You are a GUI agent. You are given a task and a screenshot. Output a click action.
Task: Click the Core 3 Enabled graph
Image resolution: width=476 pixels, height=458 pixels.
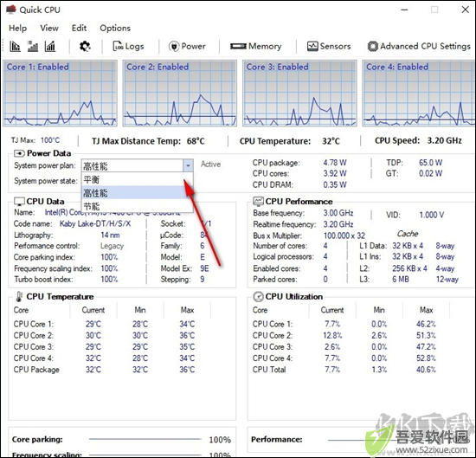(299, 94)
